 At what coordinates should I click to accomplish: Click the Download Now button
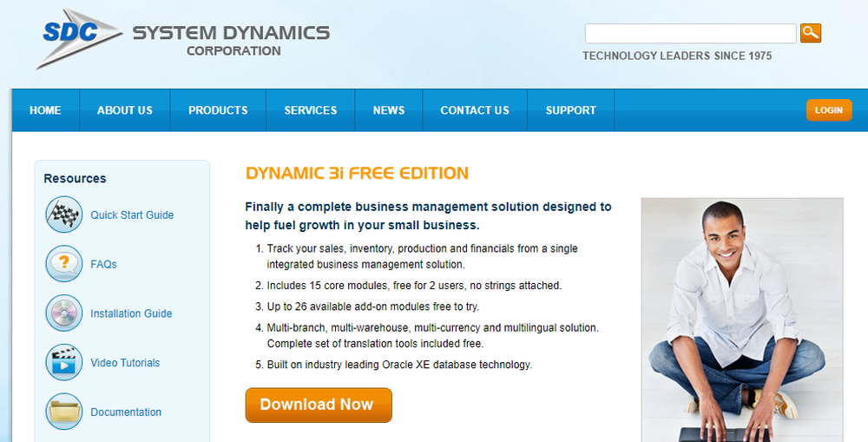[319, 405]
